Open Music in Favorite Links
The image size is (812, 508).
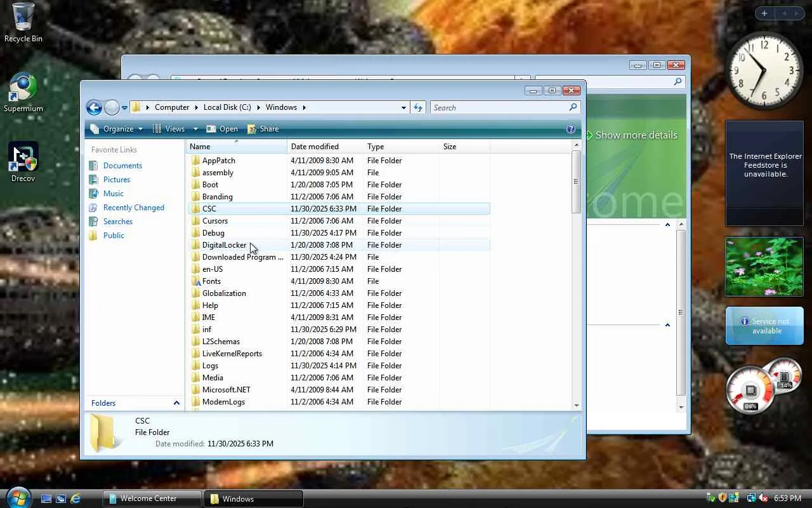click(x=114, y=194)
